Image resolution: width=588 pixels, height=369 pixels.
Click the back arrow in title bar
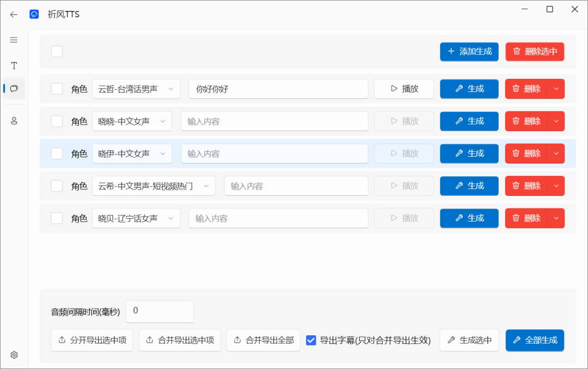click(x=14, y=15)
